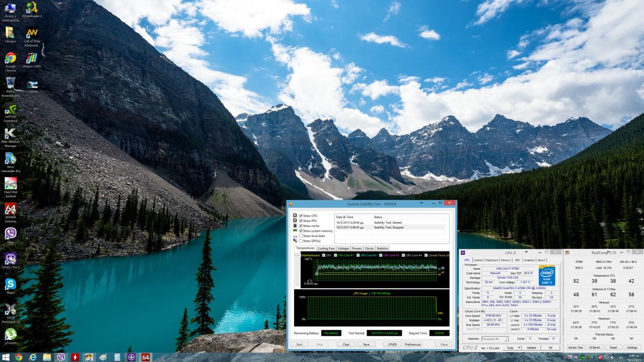Uncheck Stress cache option
644x362 pixels.
click(301, 226)
